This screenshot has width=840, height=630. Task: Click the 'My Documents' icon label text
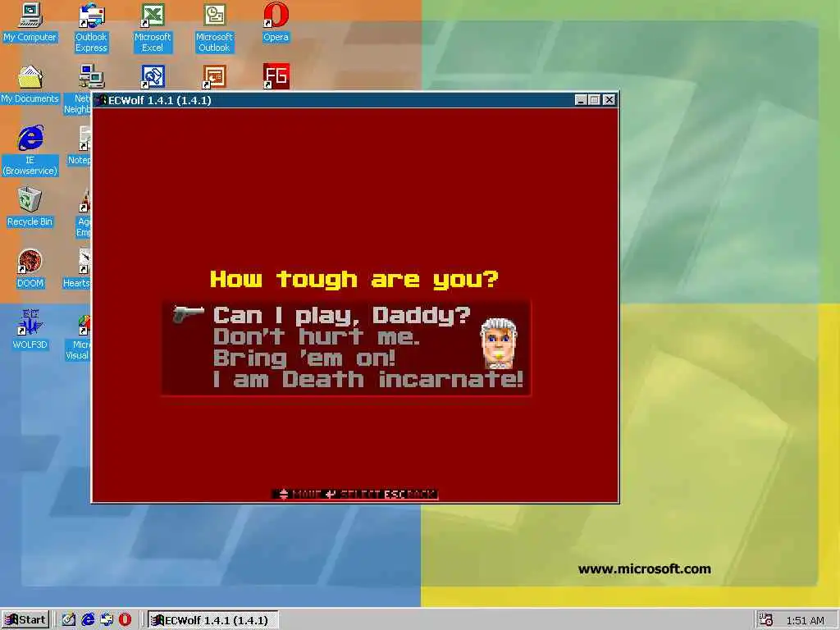click(30, 98)
